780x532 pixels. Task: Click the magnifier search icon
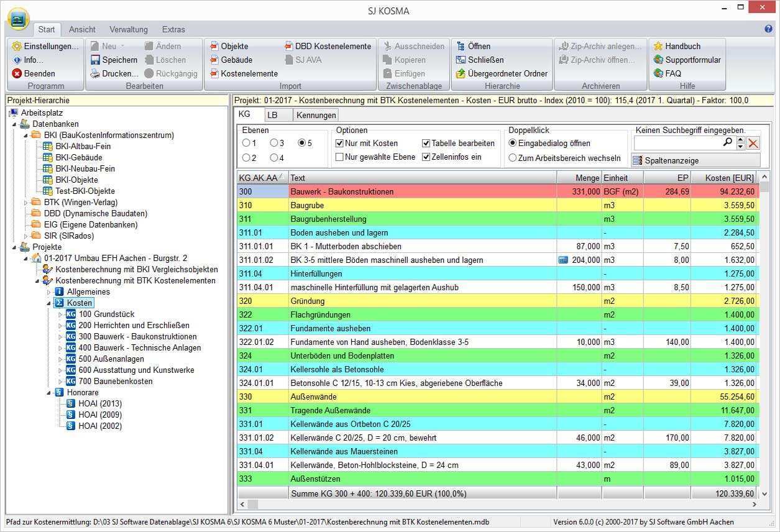coord(728,143)
